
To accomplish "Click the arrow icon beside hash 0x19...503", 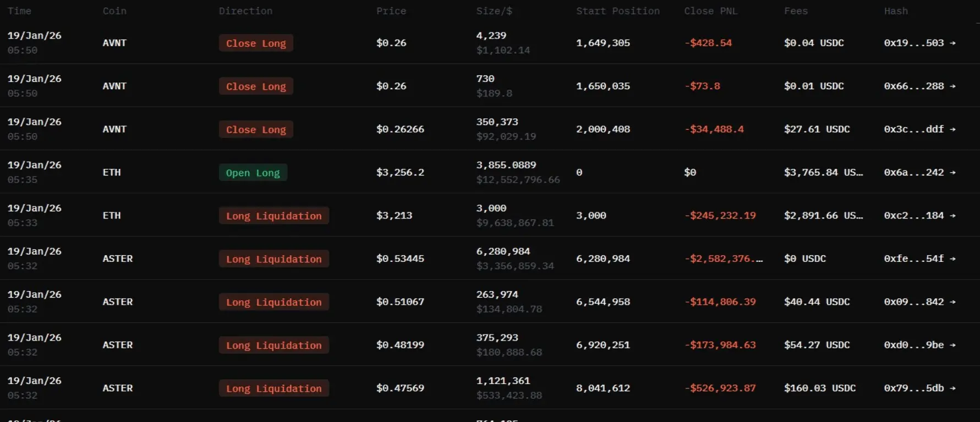I will (x=952, y=43).
